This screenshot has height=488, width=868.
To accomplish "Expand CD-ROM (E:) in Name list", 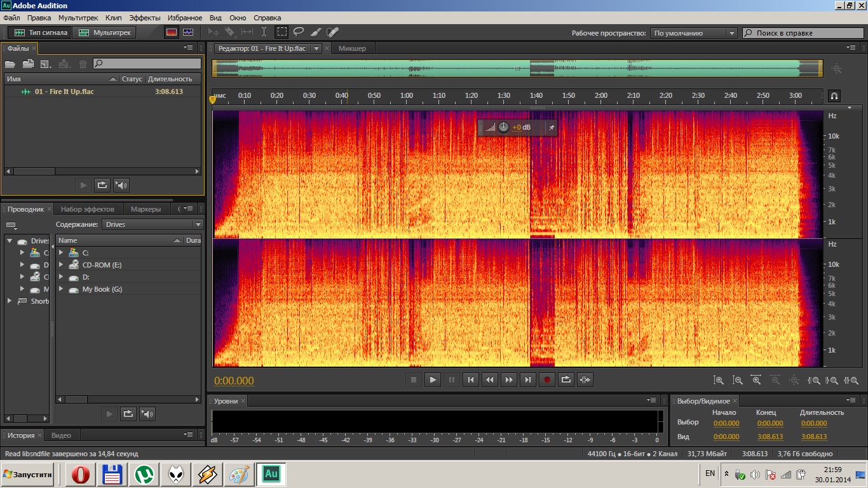I will [x=61, y=265].
